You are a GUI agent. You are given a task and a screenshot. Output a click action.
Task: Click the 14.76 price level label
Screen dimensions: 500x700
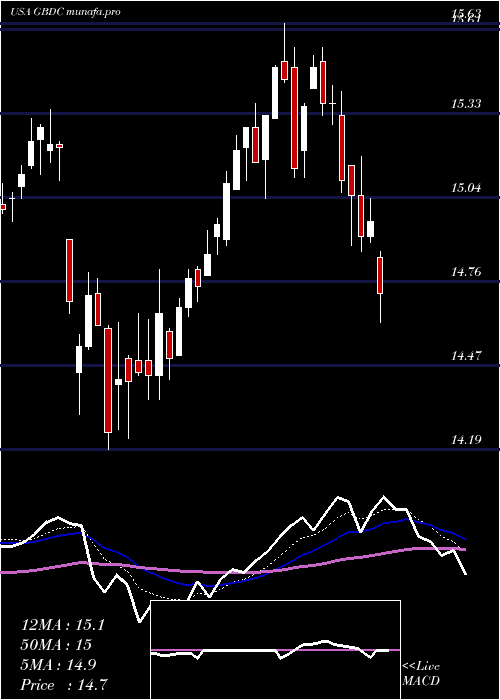click(466, 271)
